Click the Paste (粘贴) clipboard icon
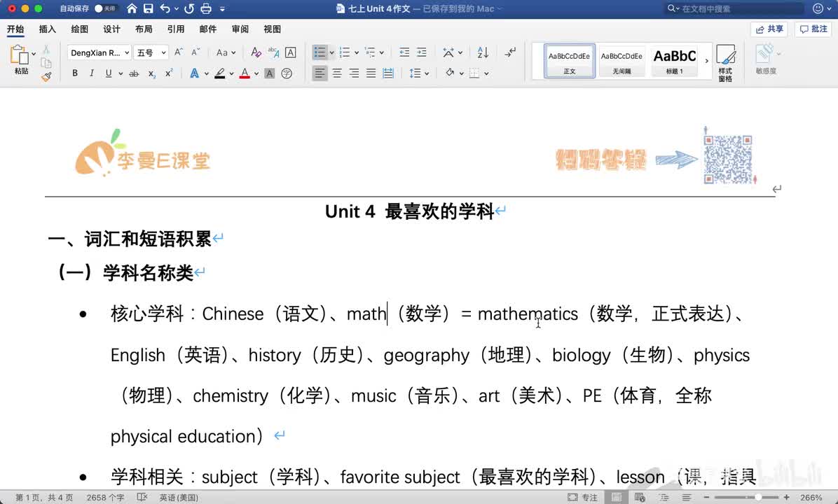Viewport: 838px width, 504px height. click(x=20, y=55)
